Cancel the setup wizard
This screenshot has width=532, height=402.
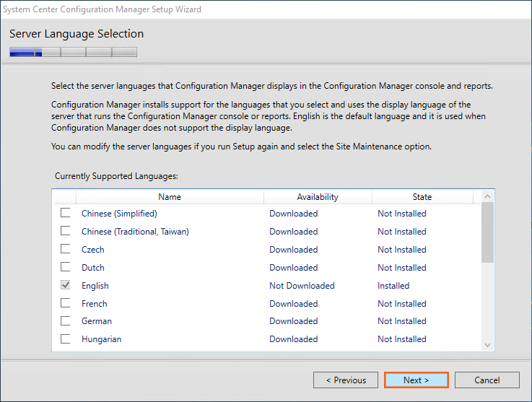click(x=487, y=380)
